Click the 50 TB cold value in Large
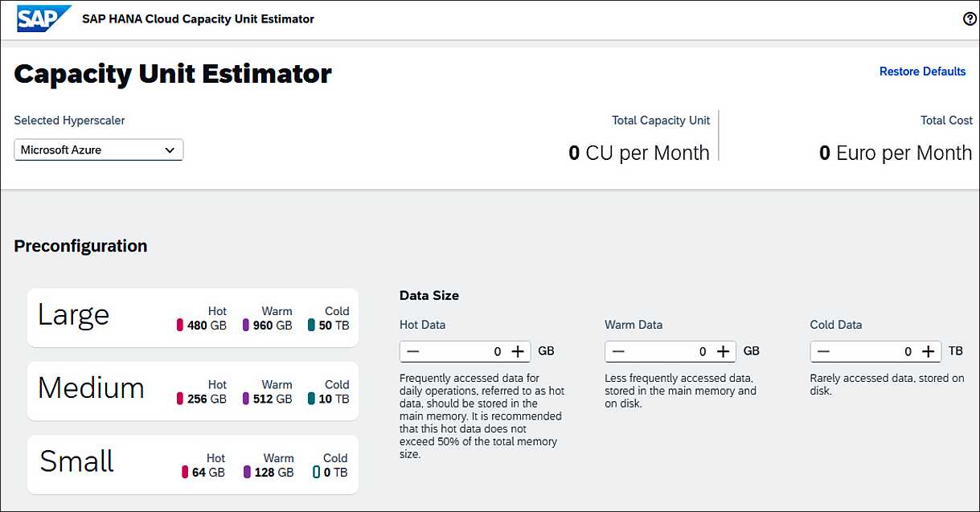The image size is (980, 512). pos(334,326)
